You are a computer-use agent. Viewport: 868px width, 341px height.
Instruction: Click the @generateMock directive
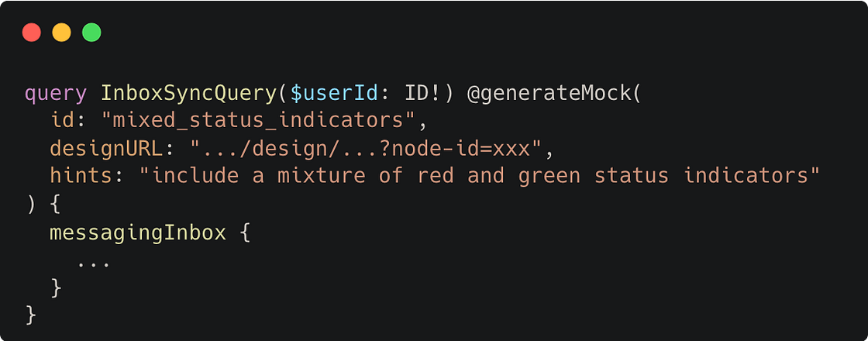[549, 94]
